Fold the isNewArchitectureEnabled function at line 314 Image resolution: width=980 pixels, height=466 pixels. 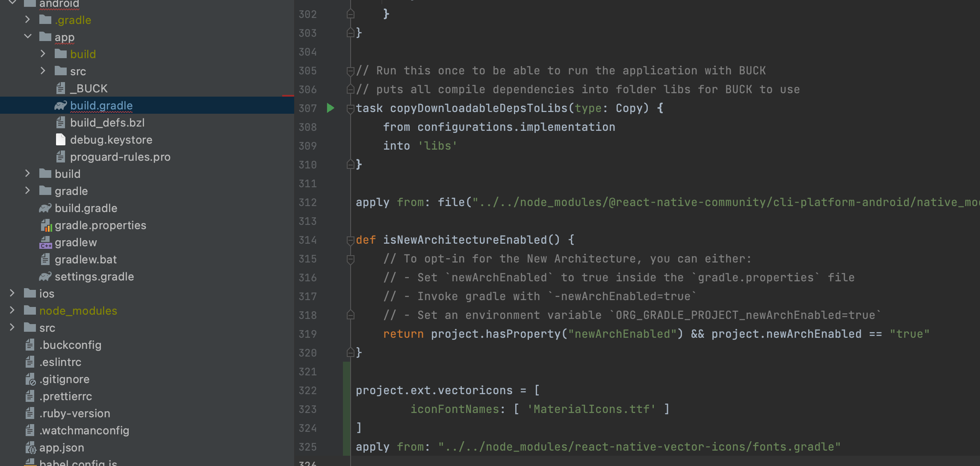(x=350, y=240)
